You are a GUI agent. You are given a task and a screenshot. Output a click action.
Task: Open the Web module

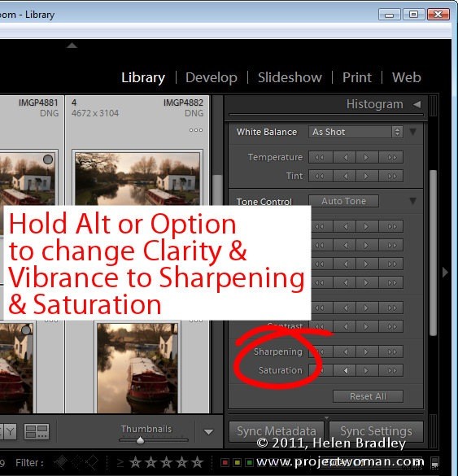click(407, 77)
